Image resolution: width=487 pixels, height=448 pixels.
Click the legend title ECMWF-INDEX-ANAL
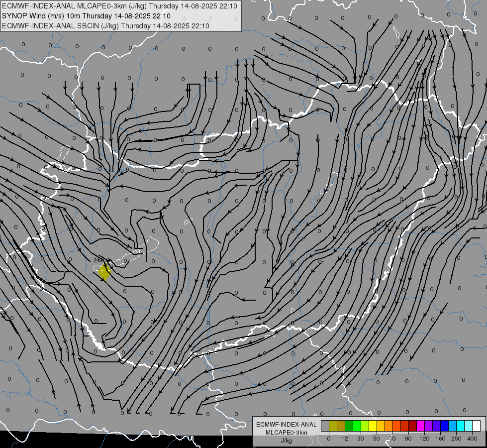pyautogui.click(x=287, y=425)
